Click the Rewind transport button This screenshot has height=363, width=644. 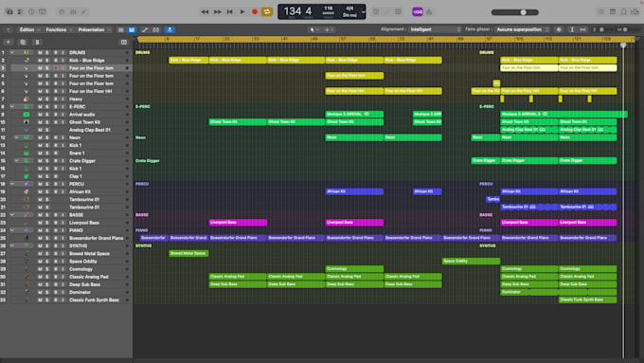205,12
